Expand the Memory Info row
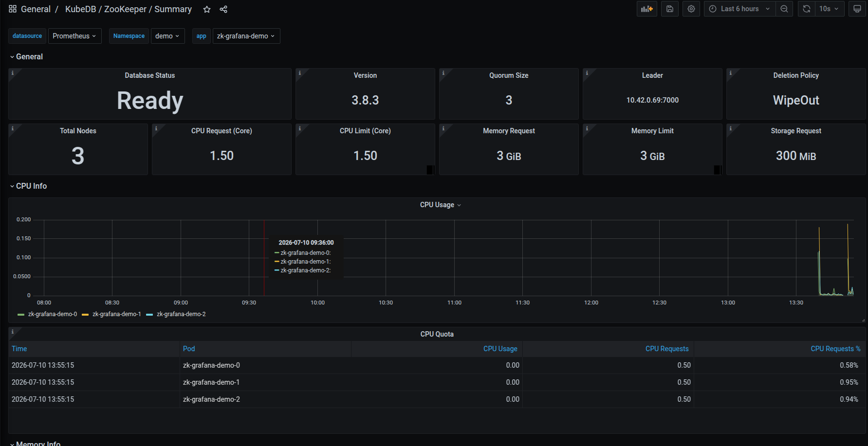Image resolution: width=868 pixels, height=446 pixels. [35, 443]
